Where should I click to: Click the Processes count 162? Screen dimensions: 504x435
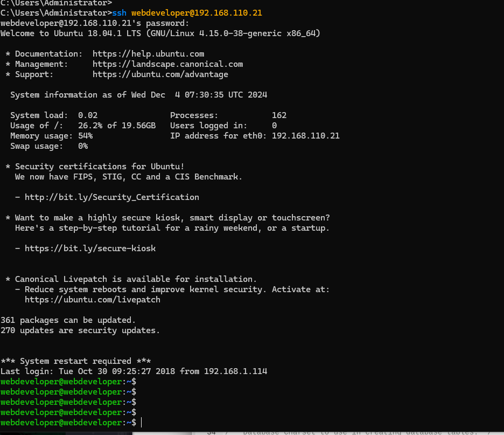coord(279,115)
